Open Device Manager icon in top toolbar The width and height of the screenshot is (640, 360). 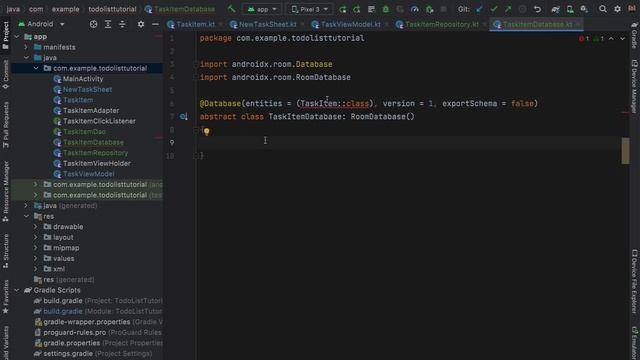570,9
